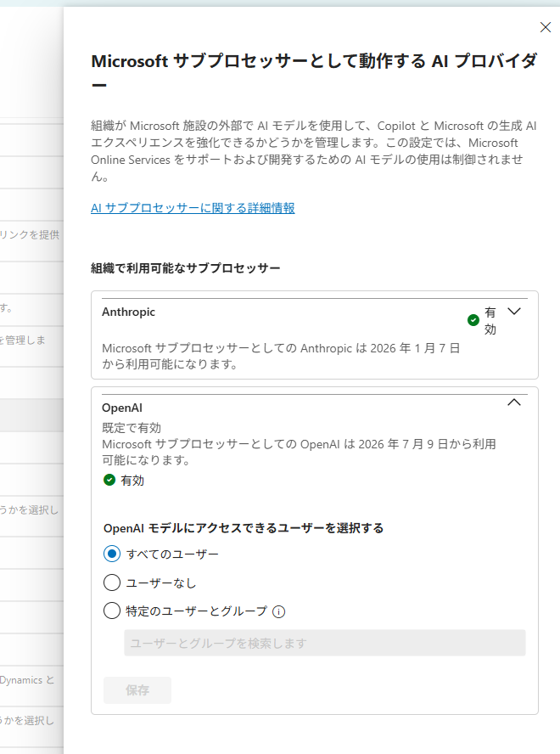This screenshot has height=754, width=560.
Task: Click info icon beside 特定のユーザーとグループ
Action: tap(279, 611)
